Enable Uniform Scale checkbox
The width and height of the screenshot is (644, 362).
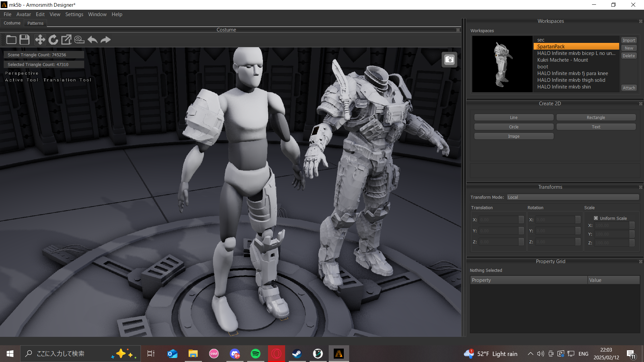tap(596, 218)
